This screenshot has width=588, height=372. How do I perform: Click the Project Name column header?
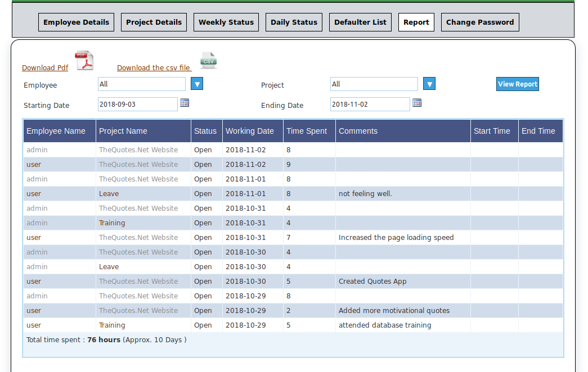pos(143,131)
